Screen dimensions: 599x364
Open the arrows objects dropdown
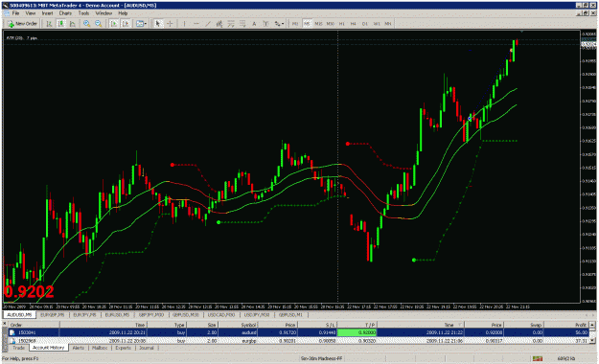pos(279,24)
